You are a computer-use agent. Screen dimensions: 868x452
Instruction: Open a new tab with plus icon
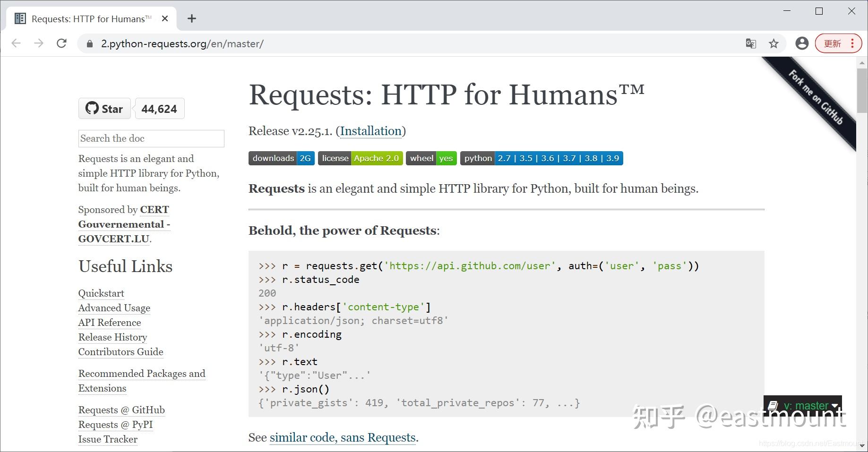click(191, 18)
